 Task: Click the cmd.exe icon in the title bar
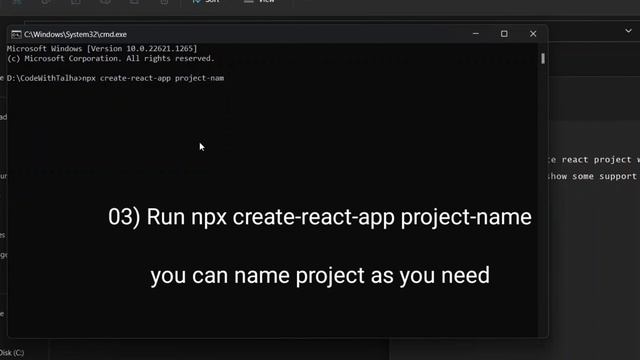[x=16, y=34]
